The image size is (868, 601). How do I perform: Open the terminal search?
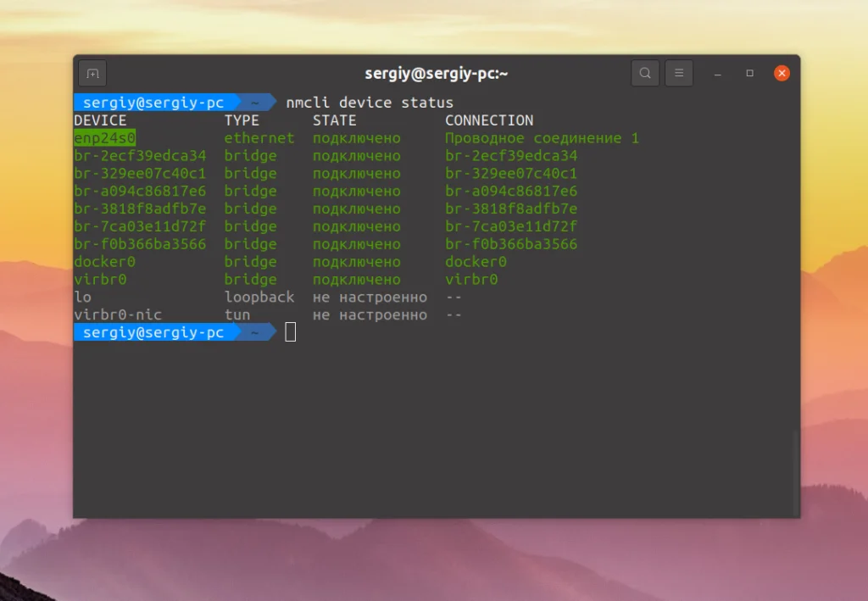[645, 73]
